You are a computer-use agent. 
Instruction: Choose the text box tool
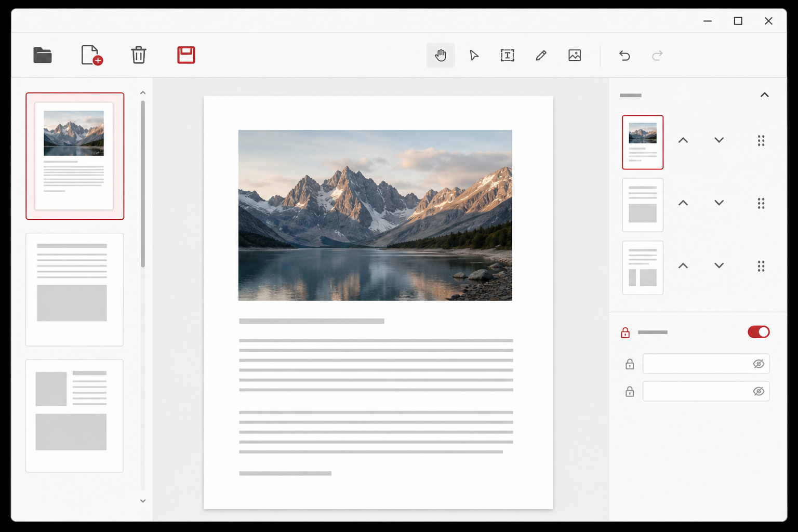tap(508, 55)
